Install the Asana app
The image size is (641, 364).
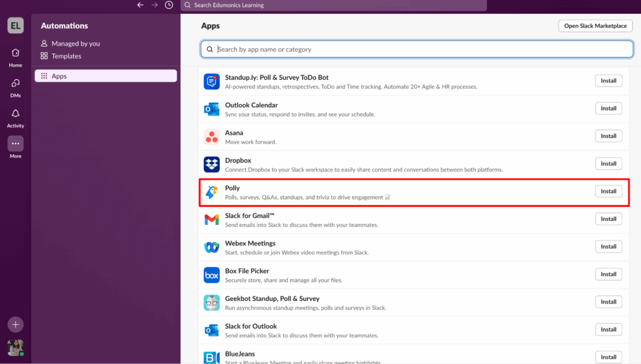point(608,136)
